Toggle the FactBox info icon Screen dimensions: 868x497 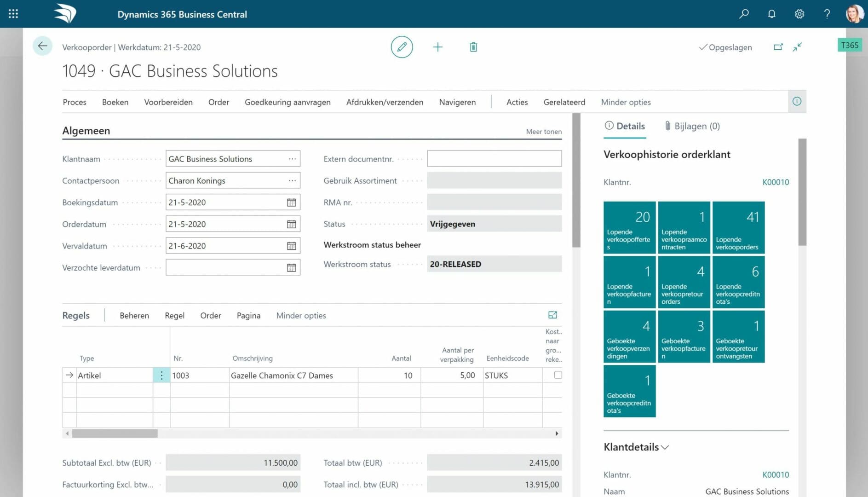[797, 102]
